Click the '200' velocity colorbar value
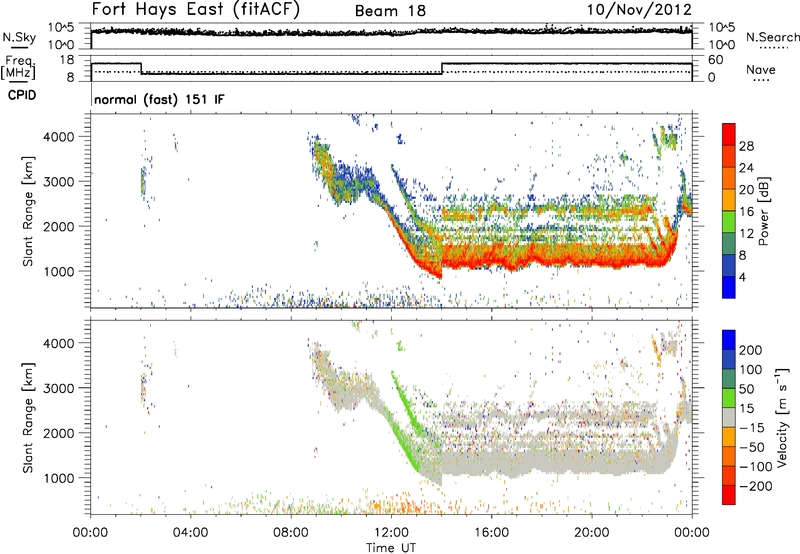 pyautogui.click(x=750, y=350)
